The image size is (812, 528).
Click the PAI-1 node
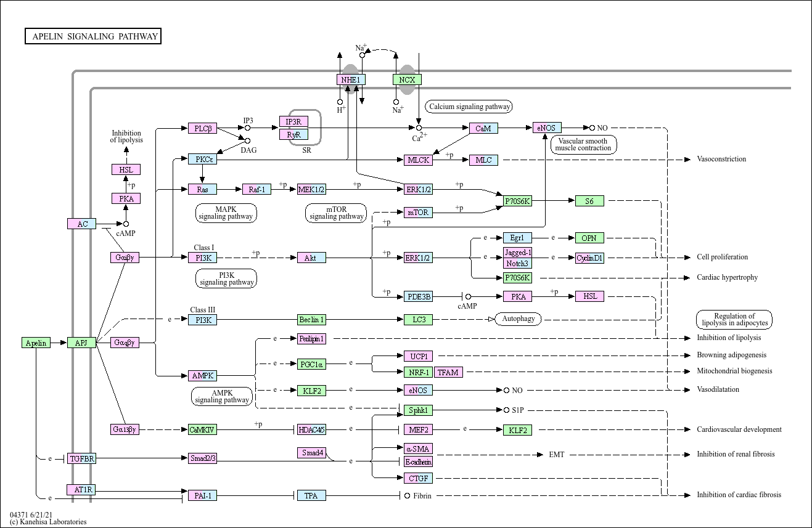tap(202, 495)
